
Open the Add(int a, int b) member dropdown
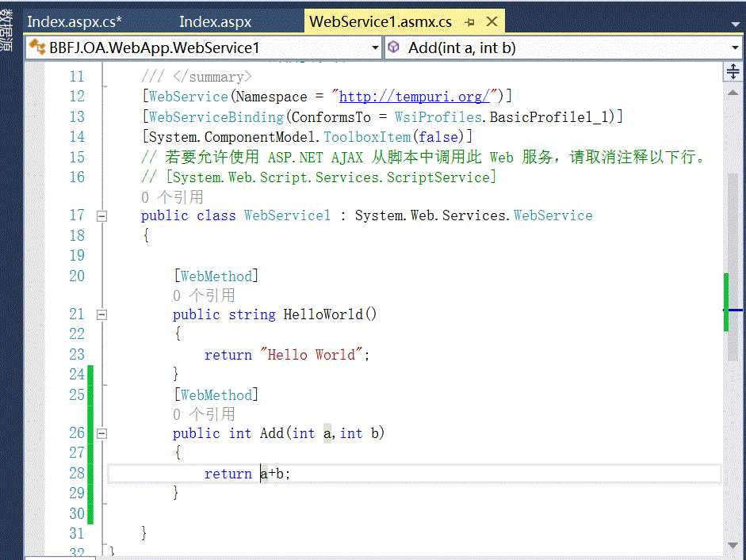pos(735,48)
